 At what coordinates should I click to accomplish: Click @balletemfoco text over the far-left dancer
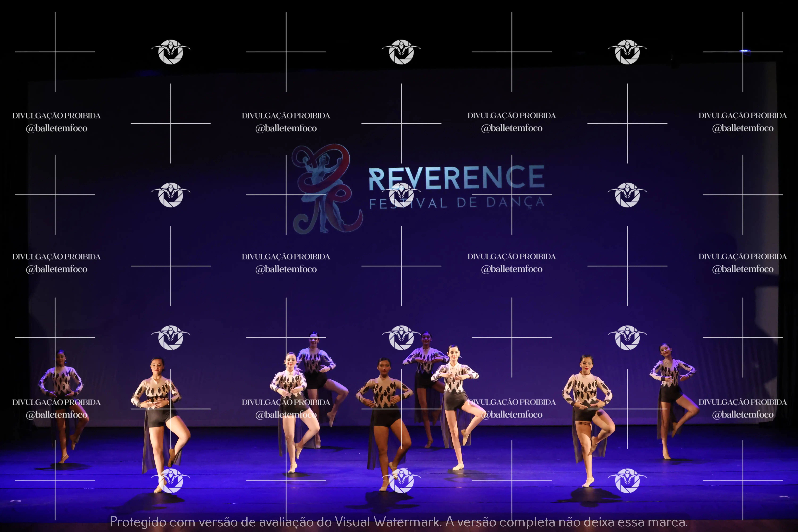tap(57, 415)
